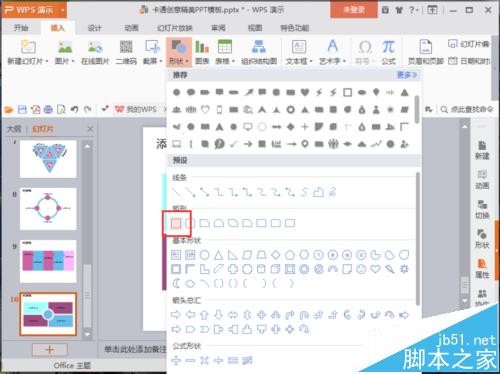Screen dimensions: 500x374
Task: Click the shapes list vertical scrollbar
Action: coord(418,238)
